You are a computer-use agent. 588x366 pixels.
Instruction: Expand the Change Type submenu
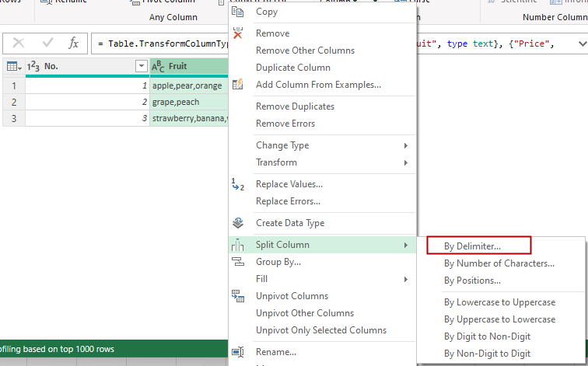[405, 145]
